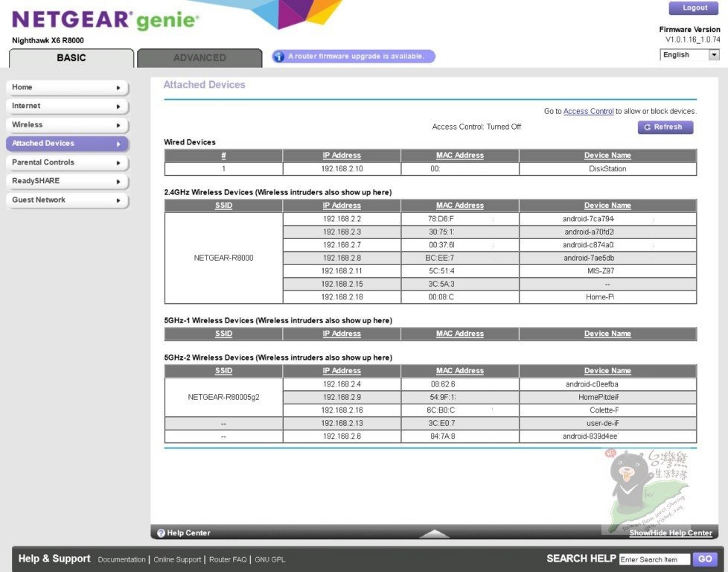Expand the Internet menu arrow
728x572 pixels.
click(118, 107)
